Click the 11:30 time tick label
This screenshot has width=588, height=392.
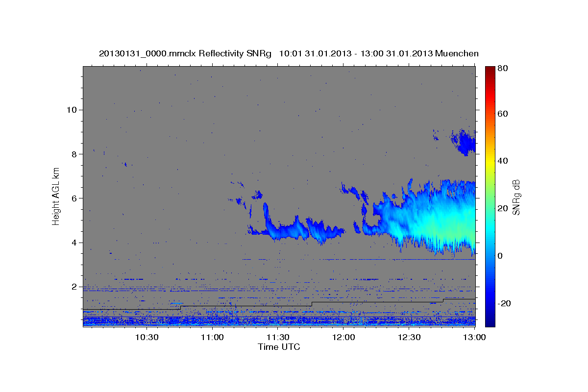tap(278, 338)
